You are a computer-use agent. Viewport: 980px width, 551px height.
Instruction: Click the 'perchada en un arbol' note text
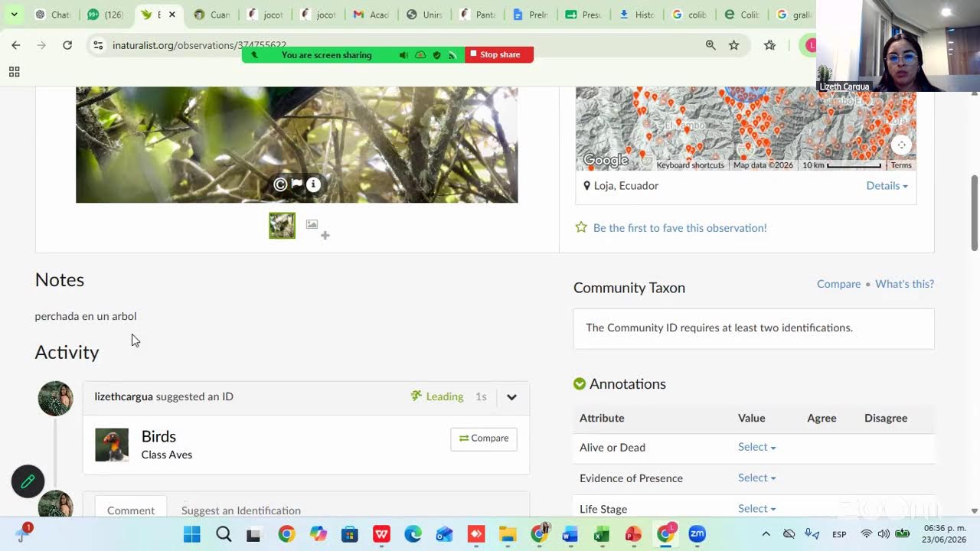pyautogui.click(x=86, y=316)
